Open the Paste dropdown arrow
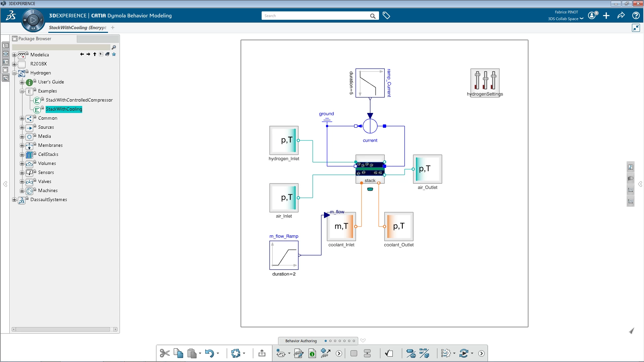 (x=200, y=354)
